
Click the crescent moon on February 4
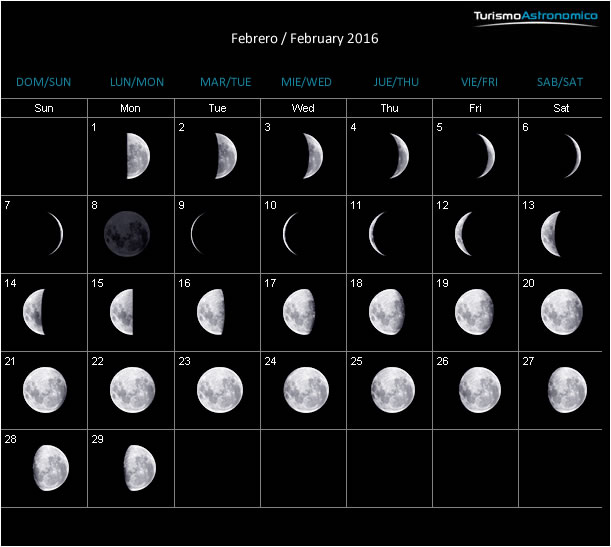(399, 156)
